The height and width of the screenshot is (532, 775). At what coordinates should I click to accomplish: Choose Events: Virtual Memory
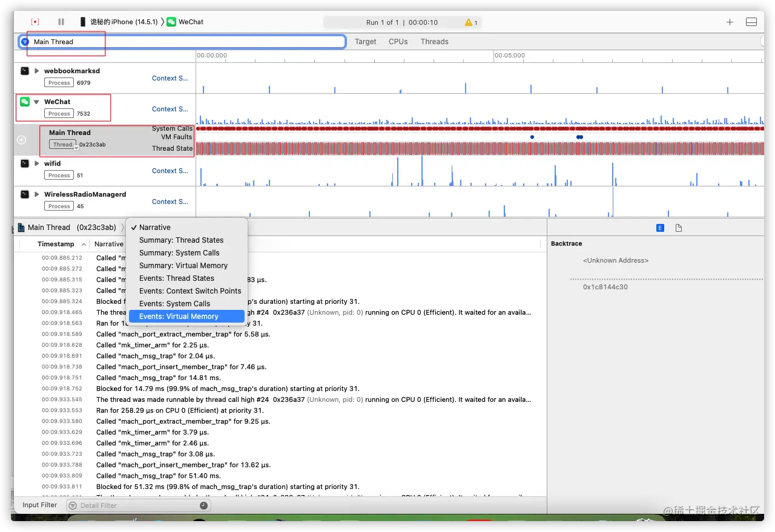[x=186, y=316]
